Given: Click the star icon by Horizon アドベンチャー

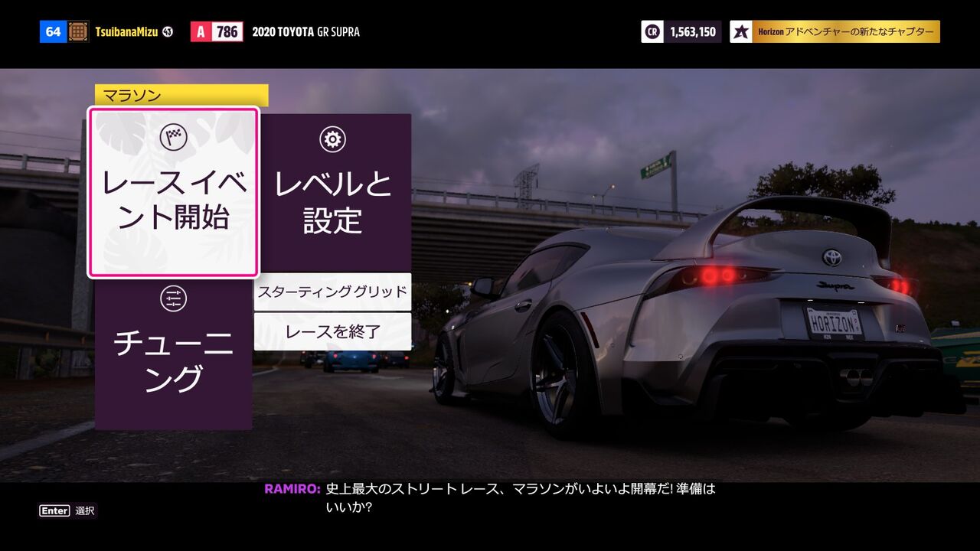Looking at the screenshot, I should (x=741, y=31).
